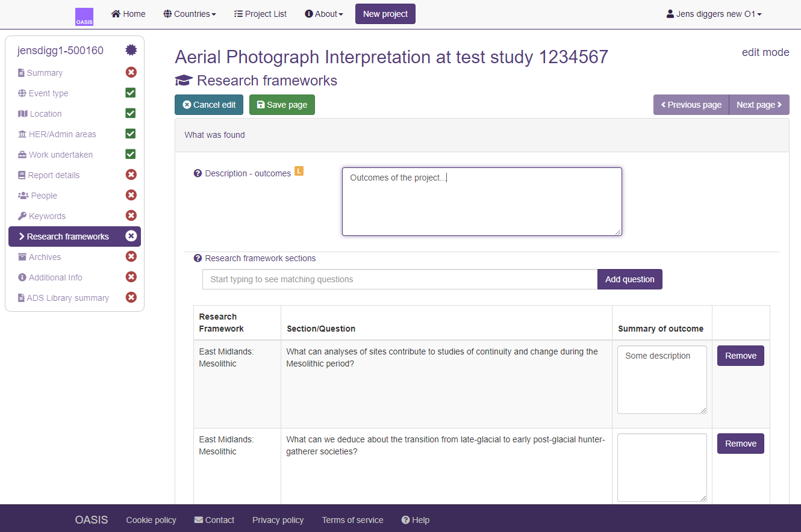Open the Work undertaken section
Screen dimensions: 801x532
[x=55, y=155]
